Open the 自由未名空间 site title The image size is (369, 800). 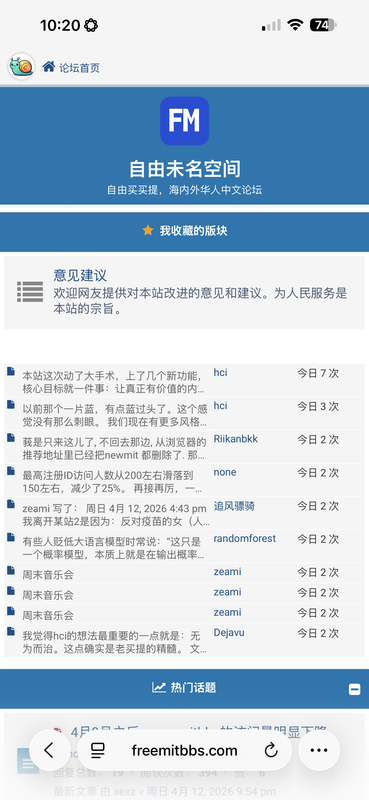tap(184, 169)
